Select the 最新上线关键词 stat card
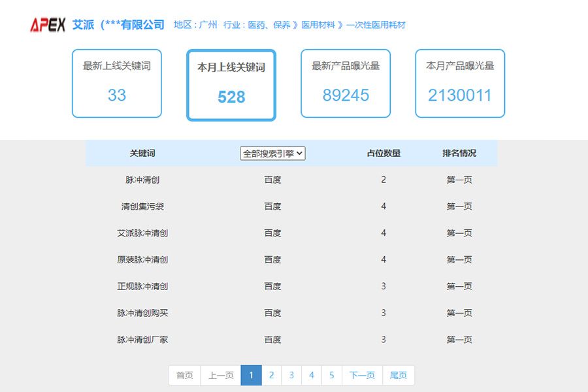The height and width of the screenshot is (392, 588). [116, 84]
